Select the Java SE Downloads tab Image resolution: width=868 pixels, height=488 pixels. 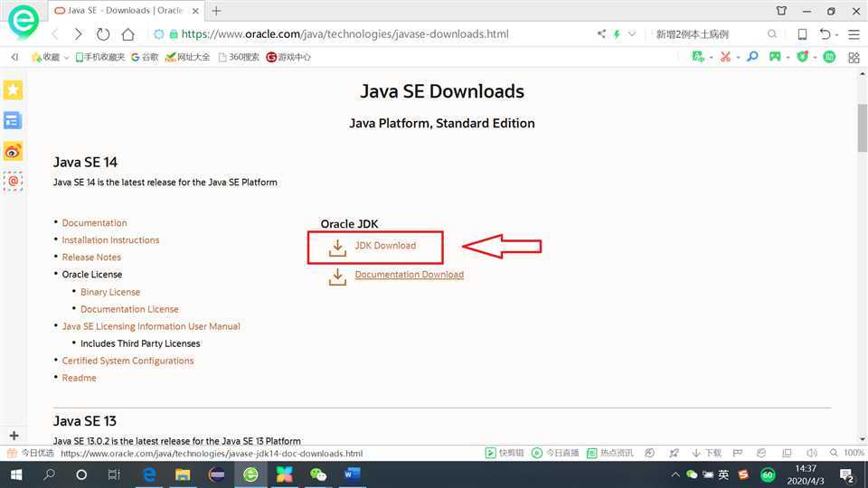pyautogui.click(x=127, y=11)
